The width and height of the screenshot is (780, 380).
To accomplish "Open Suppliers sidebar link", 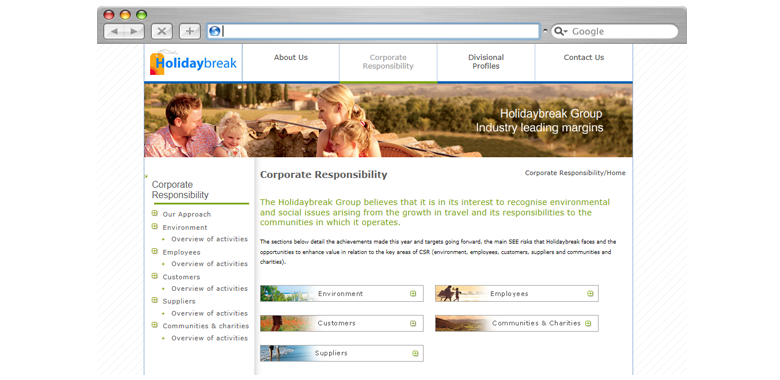I will pyautogui.click(x=179, y=301).
